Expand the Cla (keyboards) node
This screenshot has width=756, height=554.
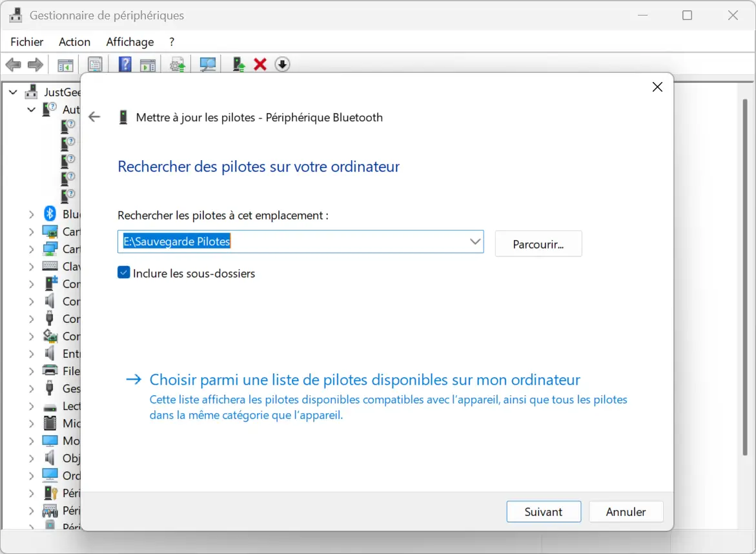(32, 266)
